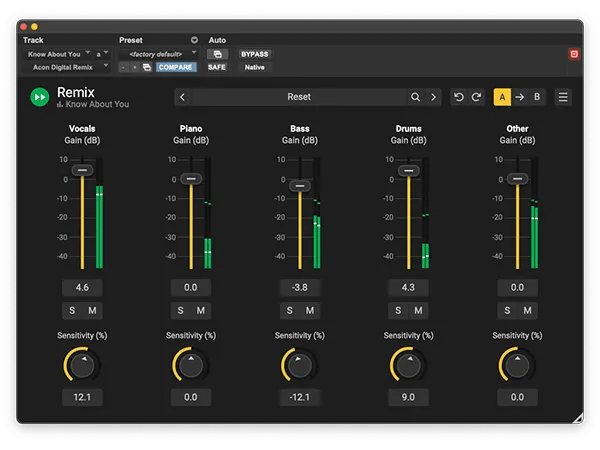Click the previous preset minus button

click(x=123, y=67)
